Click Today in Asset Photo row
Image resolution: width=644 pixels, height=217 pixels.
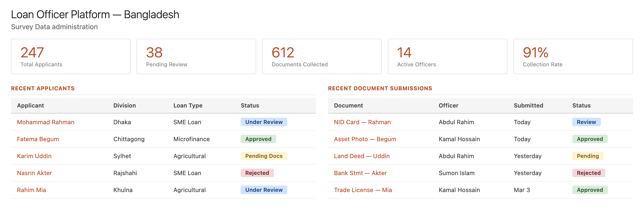point(522,139)
